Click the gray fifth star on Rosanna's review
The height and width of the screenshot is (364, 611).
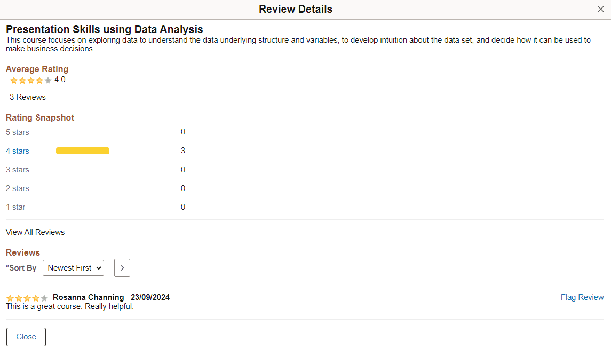pos(44,298)
